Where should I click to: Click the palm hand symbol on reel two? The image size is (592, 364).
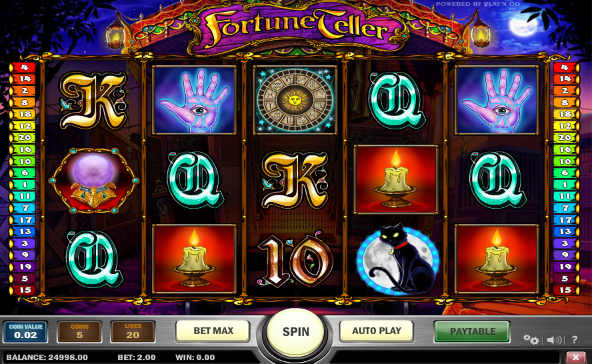[x=194, y=100]
